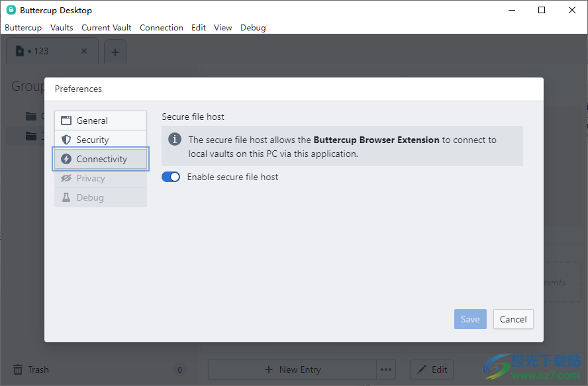Add a new vault with plus tab
The height and width of the screenshot is (386, 588).
tap(115, 52)
